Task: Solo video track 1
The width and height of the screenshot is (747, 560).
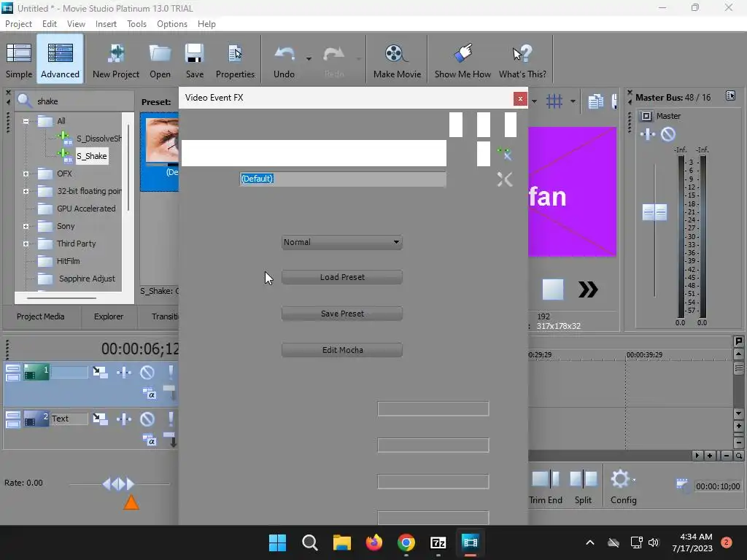Action: click(x=171, y=373)
